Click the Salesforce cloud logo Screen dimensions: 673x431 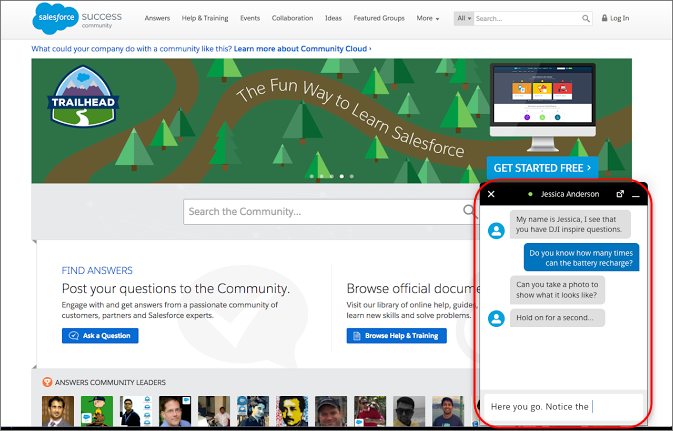(x=55, y=18)
